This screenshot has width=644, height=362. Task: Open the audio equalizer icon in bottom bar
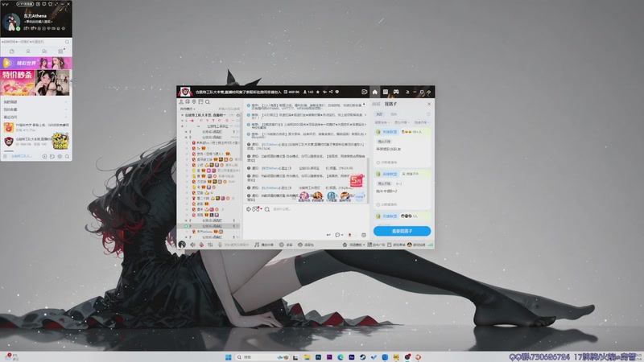(210, 245)
